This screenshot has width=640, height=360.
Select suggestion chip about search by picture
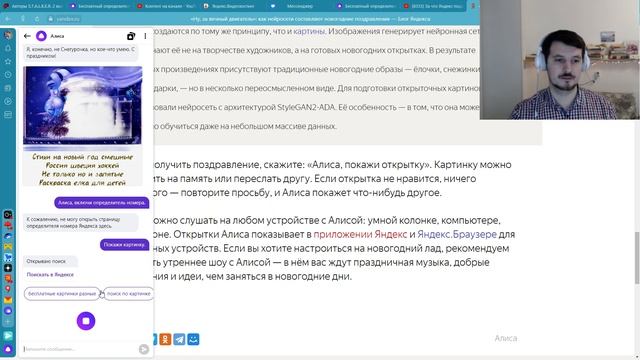(x=129, y=293)
